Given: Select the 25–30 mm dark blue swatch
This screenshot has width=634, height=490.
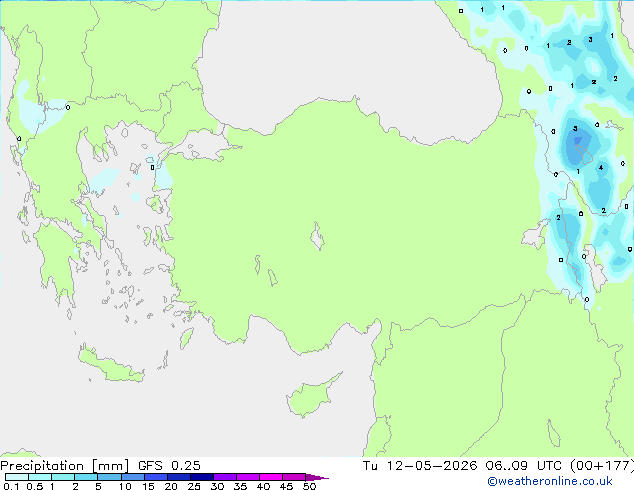Looking at the screenshot, I should click(202, 477).
